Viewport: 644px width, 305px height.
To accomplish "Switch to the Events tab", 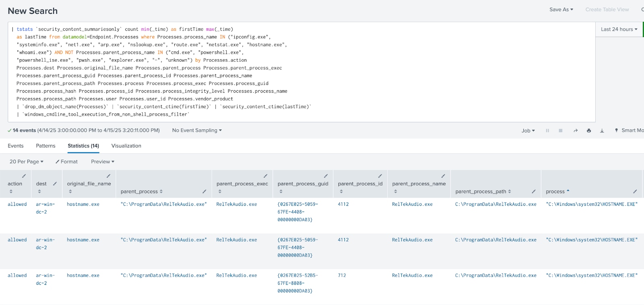I will point(16,146).
